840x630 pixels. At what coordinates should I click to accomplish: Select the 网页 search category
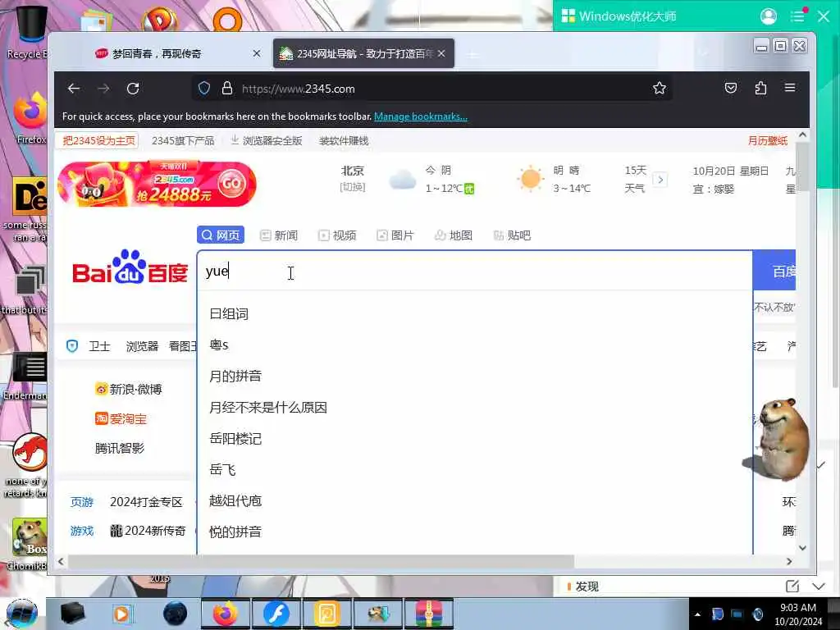tap(221, 235)
